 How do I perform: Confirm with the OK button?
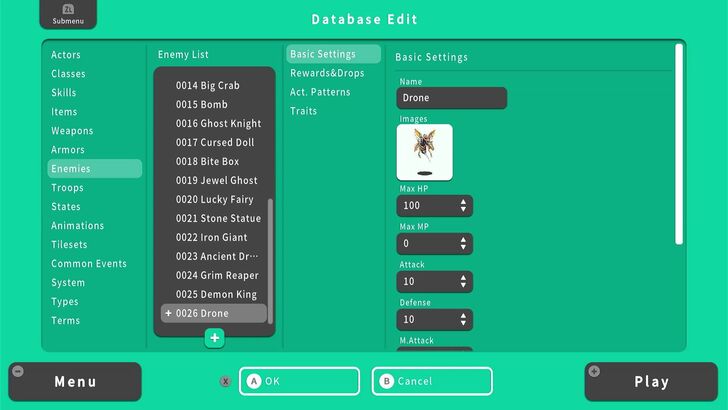pos(299,381)
